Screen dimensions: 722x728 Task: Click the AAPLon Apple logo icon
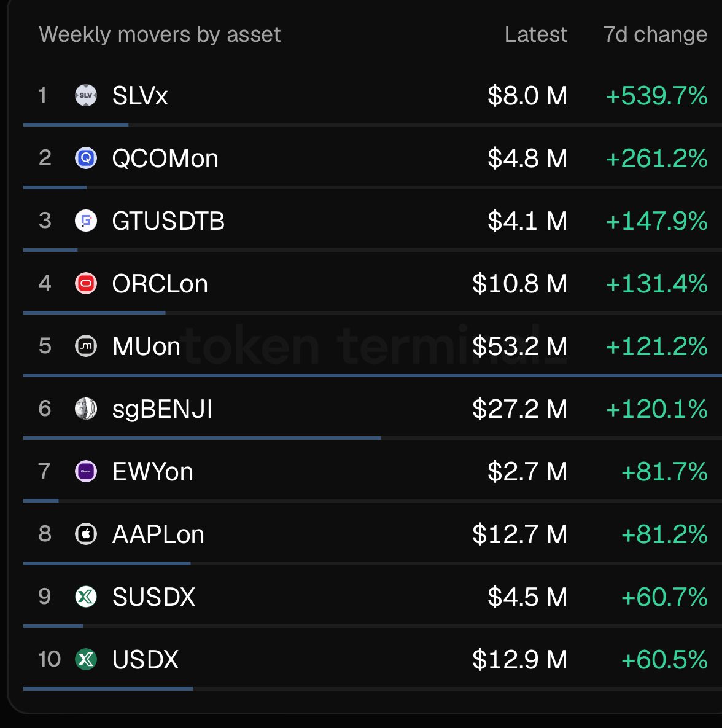coord(86,534)
